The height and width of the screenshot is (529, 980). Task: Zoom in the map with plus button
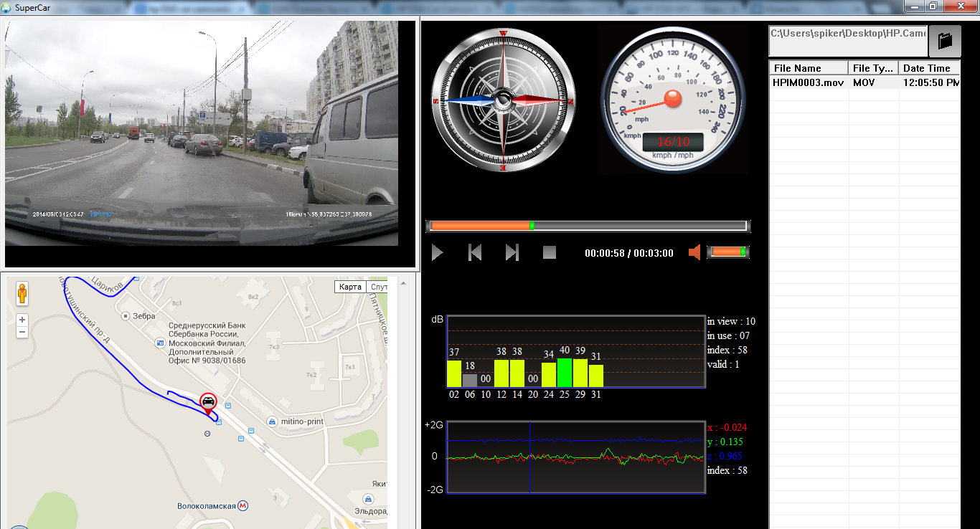pos(23,320)
